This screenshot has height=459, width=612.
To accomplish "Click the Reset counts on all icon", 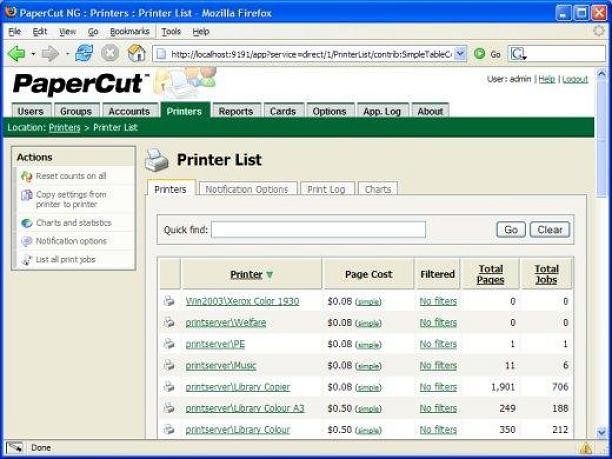I will (27, 176).
